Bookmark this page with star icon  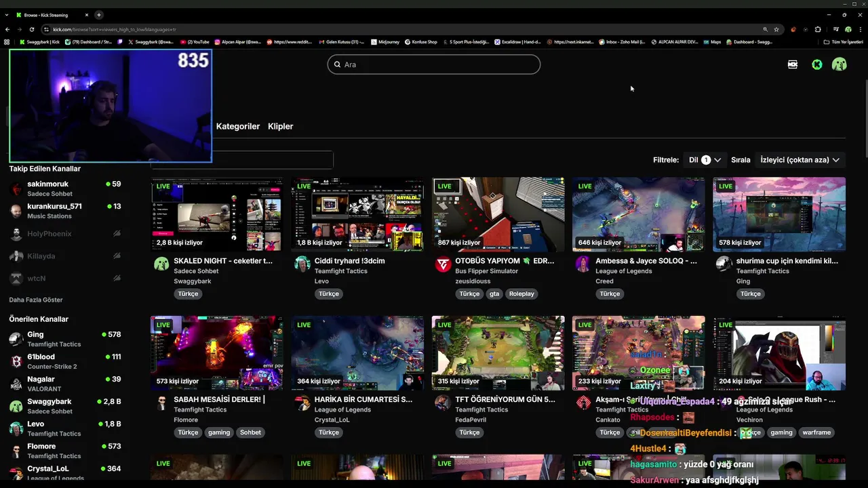[776, 29]
